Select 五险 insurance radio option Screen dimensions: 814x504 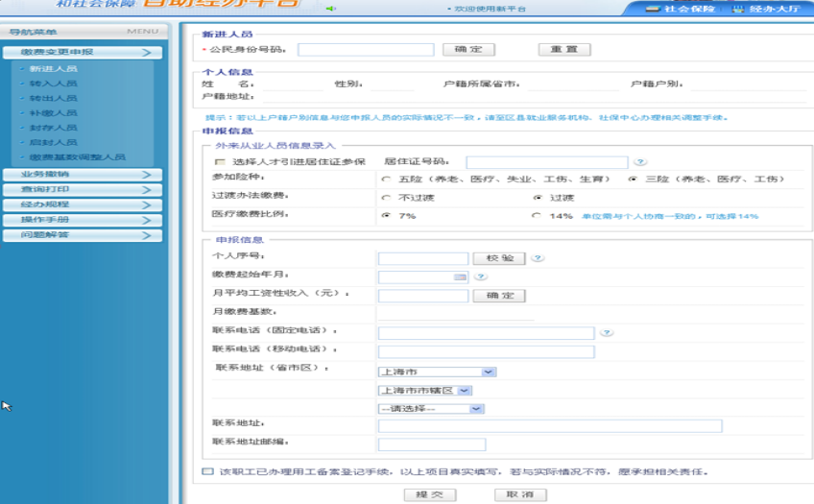point(386,180)
